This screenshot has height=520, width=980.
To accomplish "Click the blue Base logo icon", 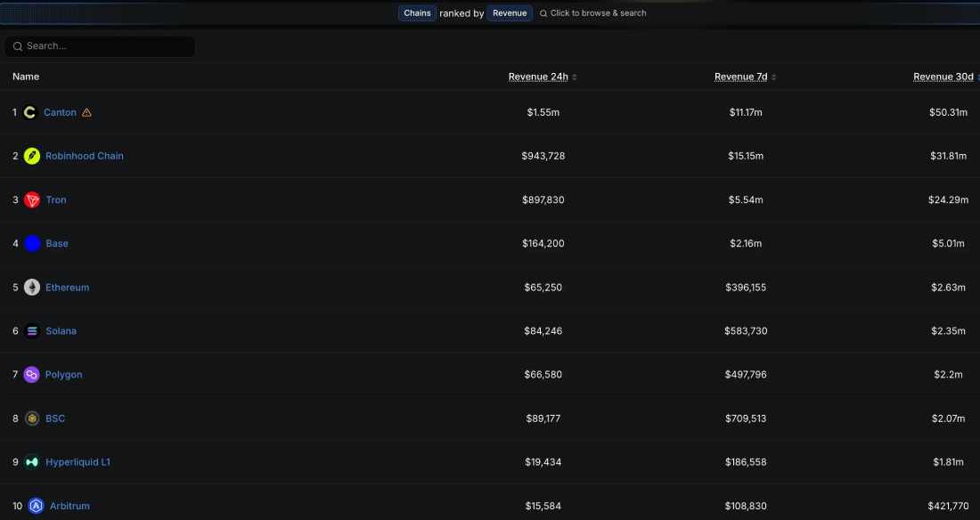I will [32, 244].
